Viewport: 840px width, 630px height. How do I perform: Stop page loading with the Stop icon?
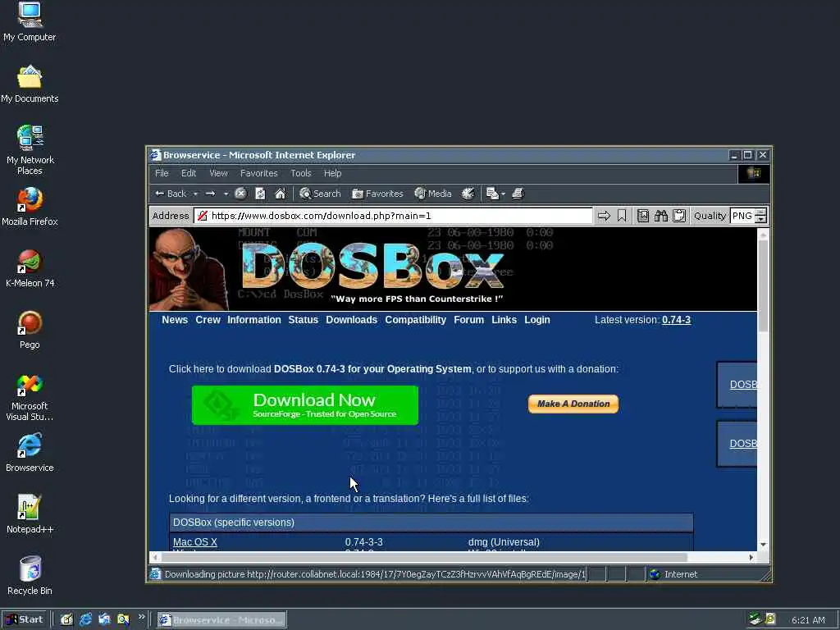(240, 194)
